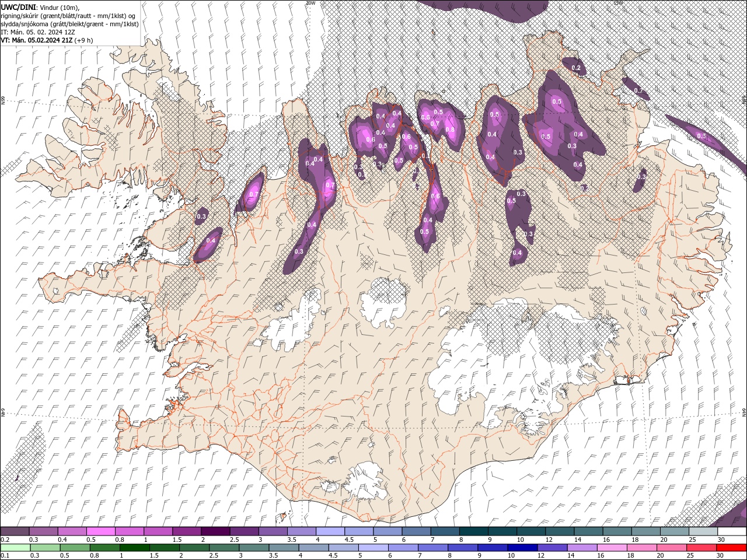Click the bright red lower legend swatch at 30
The image size is (747, 560).
(731, 548)
